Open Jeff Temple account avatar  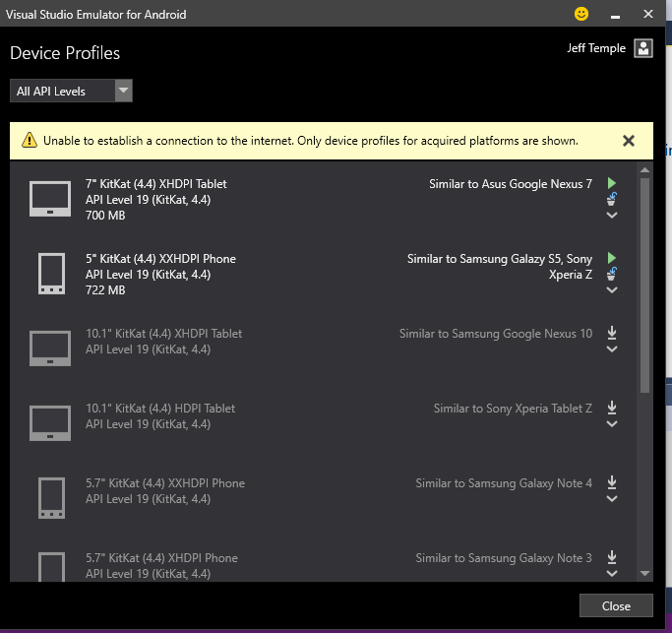pyautogui.click(x=643, y=48)
